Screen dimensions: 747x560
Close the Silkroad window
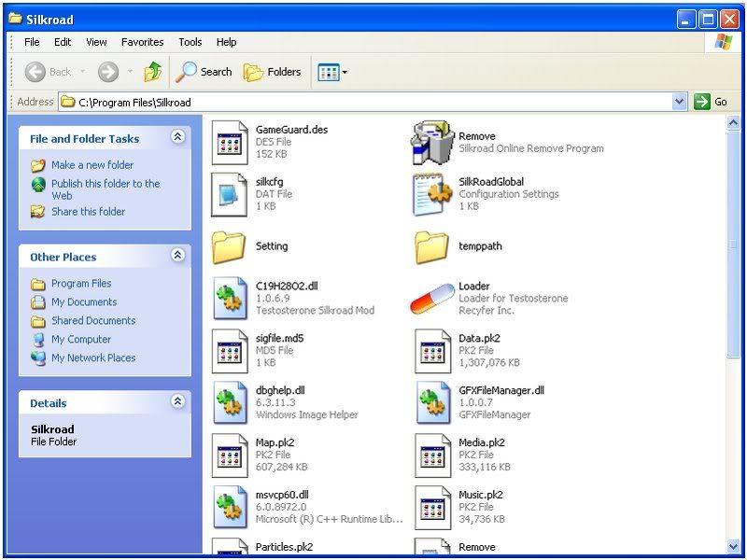point(729,20)
